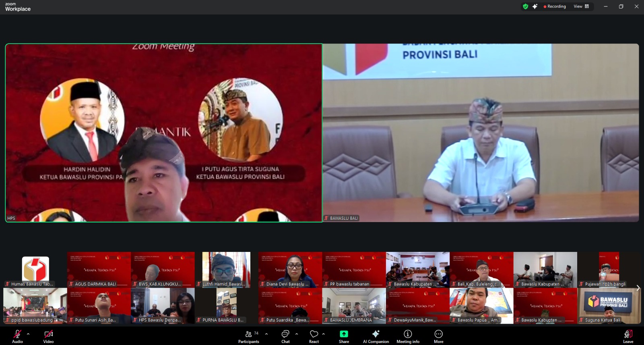Start screen sharing with Share button
The width and height of the screenshot is (644, 345).
pyautogui.click(x=344, y=336)
